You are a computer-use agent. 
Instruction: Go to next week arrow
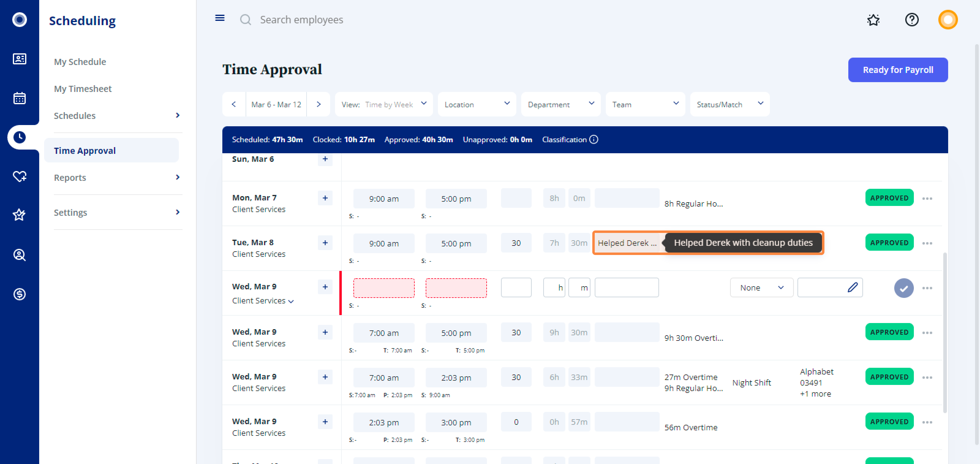[318, 104]
